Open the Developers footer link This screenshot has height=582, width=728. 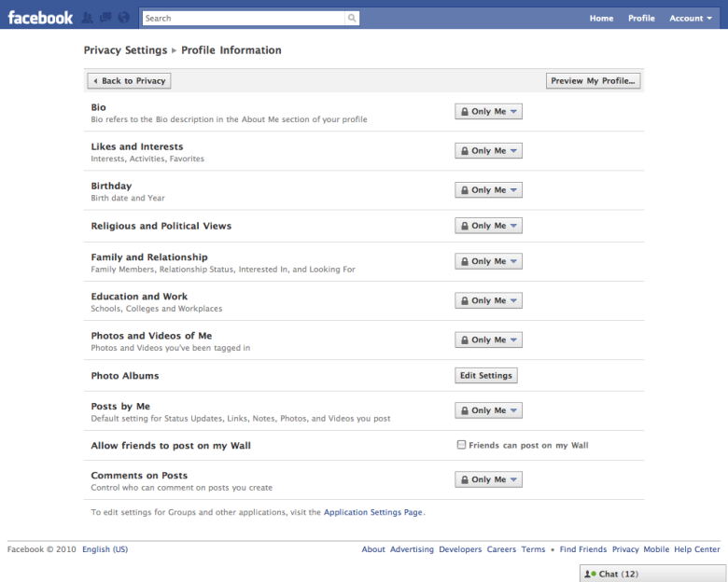coord(460,549)
